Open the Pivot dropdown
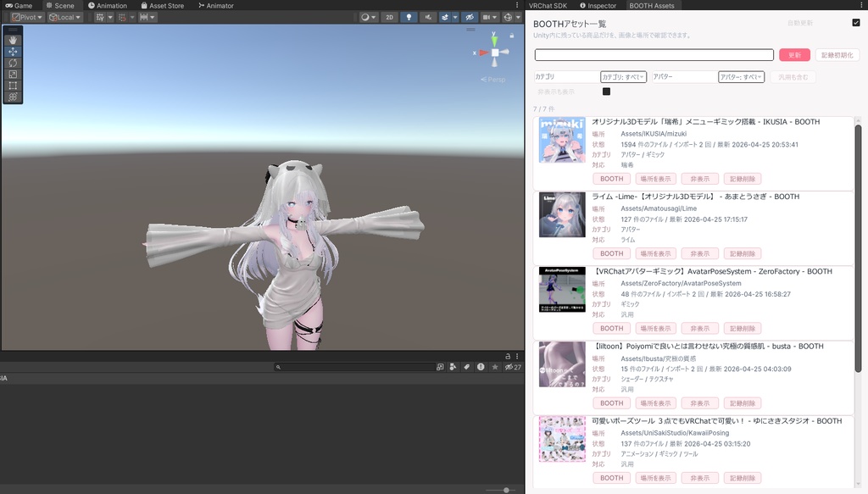868x494 pixels. coord(25,16)
